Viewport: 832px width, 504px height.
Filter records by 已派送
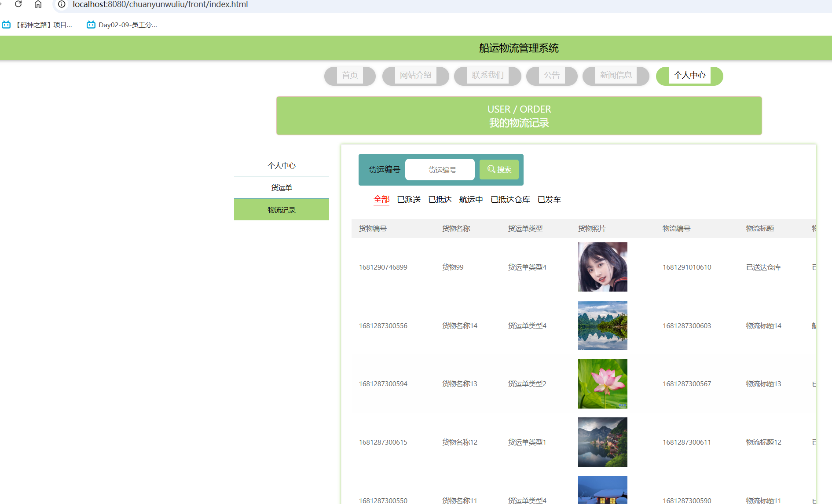409,200
